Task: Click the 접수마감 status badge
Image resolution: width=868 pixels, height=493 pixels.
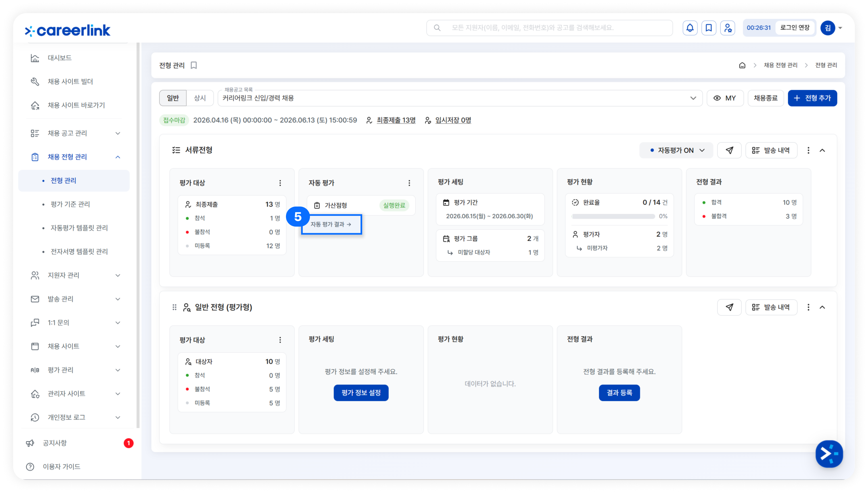Action: [174, 120]
